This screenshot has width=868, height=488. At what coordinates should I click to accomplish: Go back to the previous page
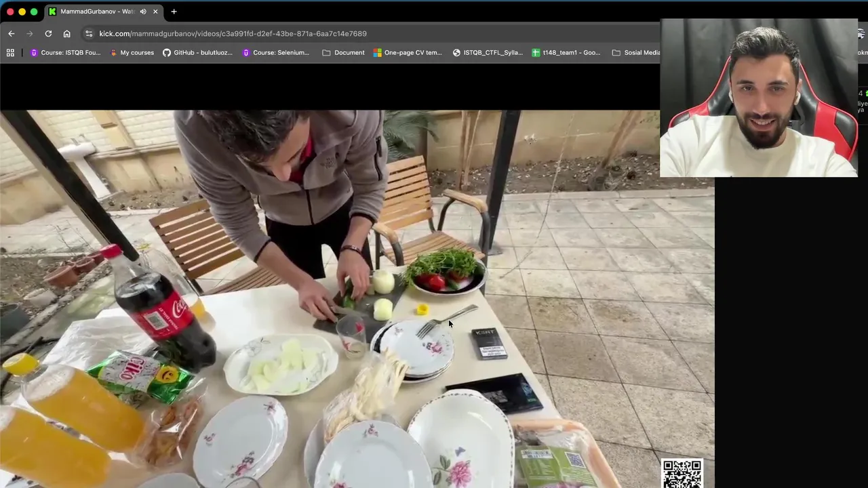click(12, 33)
